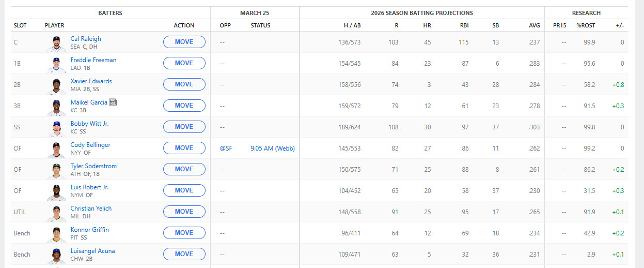This screenshot has height=268, width=644.
Task: Sort by the SB column header
Action: 495,25
